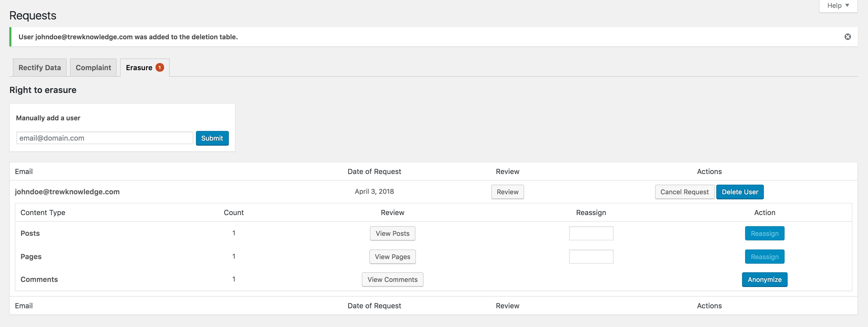This screenshot has height=327, width=868.
Task: Reassign the user's Posts
Action: (x=765, y=233)
